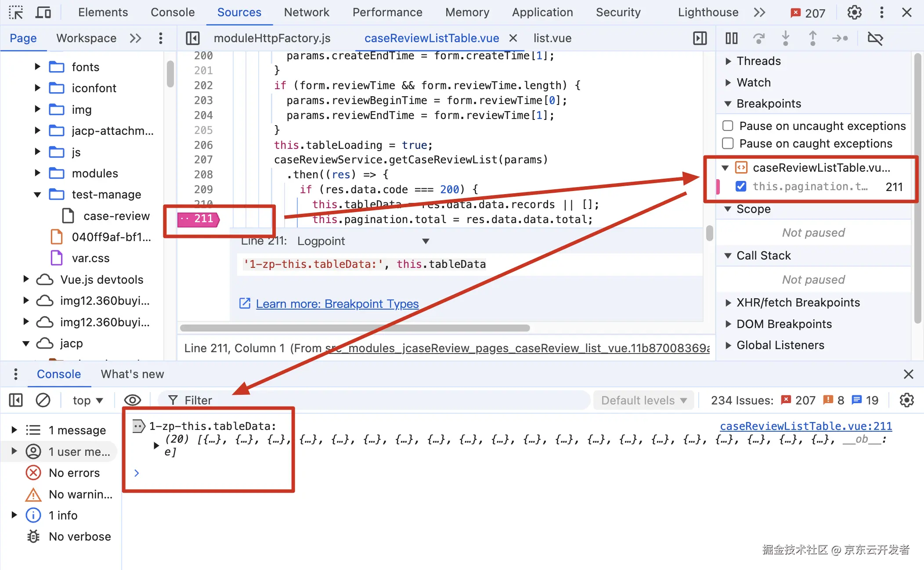Viewport: 924px width, 570px height.
Task: Open the list.vue file tab
Action: [x=552, y=39]
